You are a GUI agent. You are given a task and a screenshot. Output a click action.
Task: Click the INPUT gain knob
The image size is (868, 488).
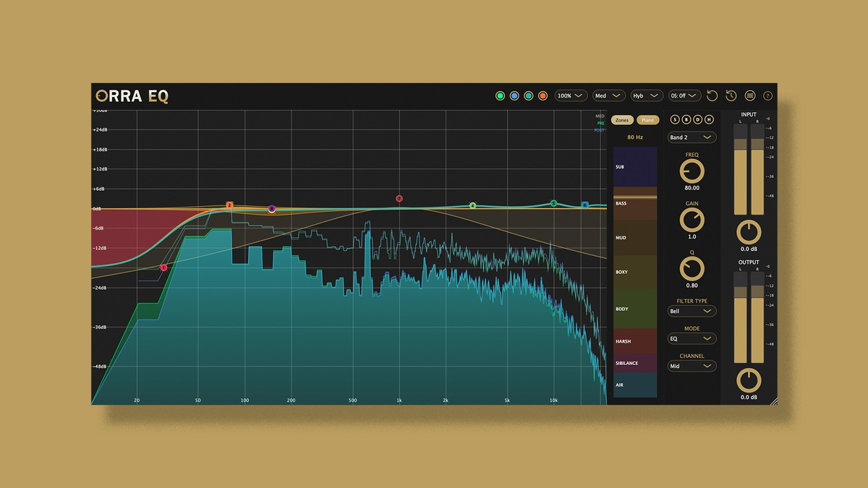749,233
